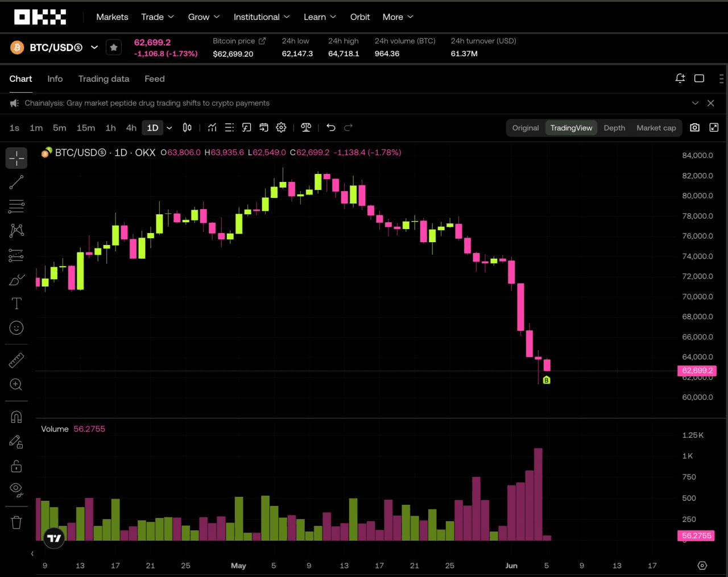
Task: Switch to the Info tab
Action: (55, 79)
